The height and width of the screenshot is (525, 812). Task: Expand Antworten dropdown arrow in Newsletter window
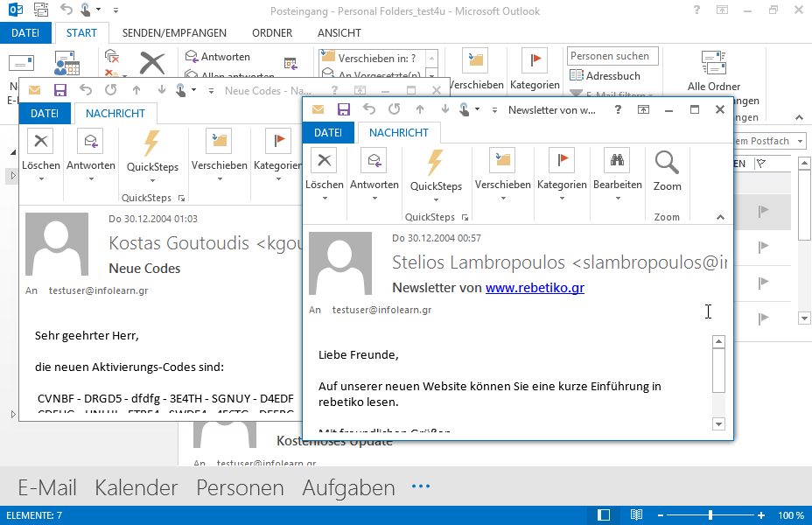point(374,198)
